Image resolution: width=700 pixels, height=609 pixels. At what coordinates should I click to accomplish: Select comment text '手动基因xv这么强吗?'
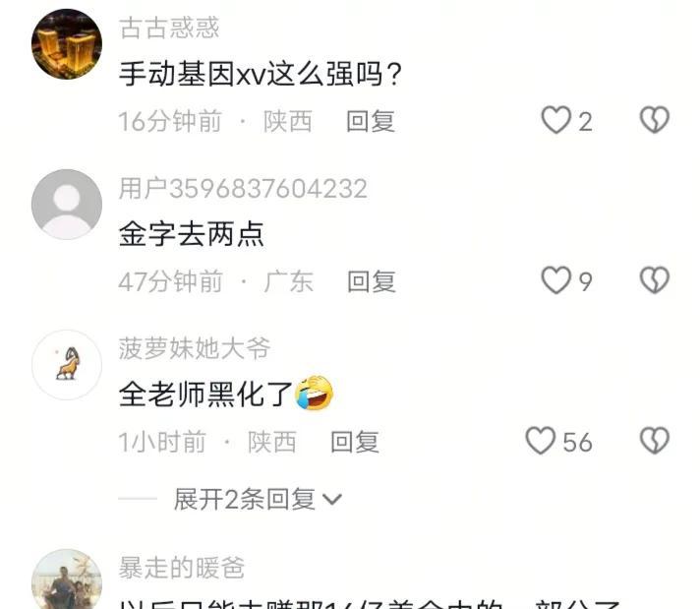click(x=261, y=74)
